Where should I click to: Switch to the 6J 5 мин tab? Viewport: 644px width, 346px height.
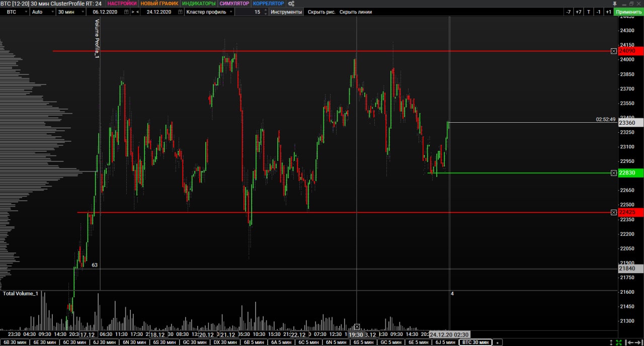click(x=445, y=342)
